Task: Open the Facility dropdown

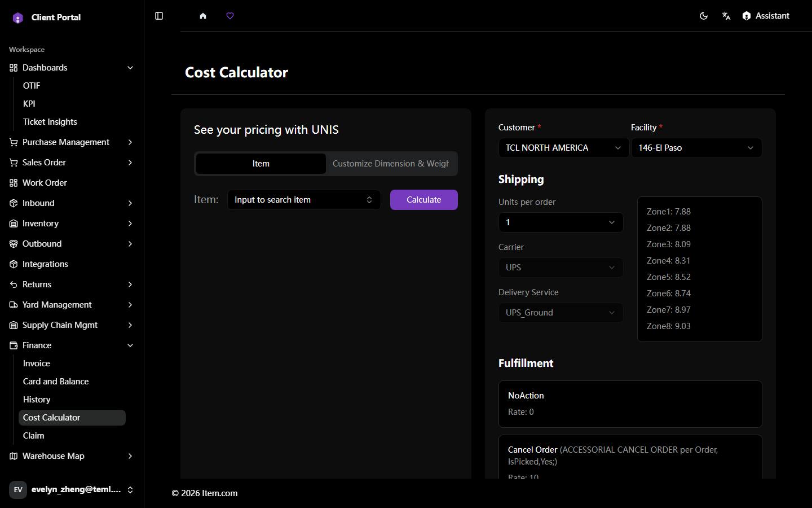Action: [x=696, y=148]
